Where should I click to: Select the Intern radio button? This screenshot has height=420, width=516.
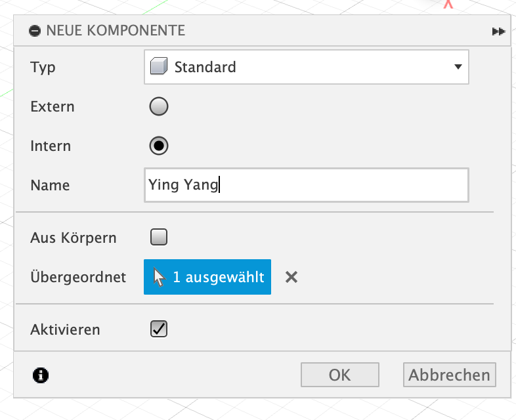tap(159, 146)
